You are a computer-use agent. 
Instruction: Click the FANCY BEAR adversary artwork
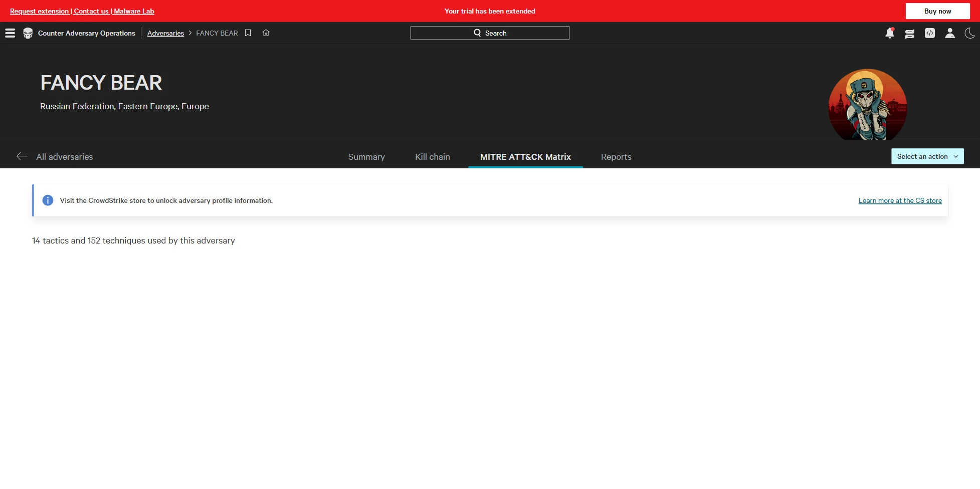tap(868, 105)
